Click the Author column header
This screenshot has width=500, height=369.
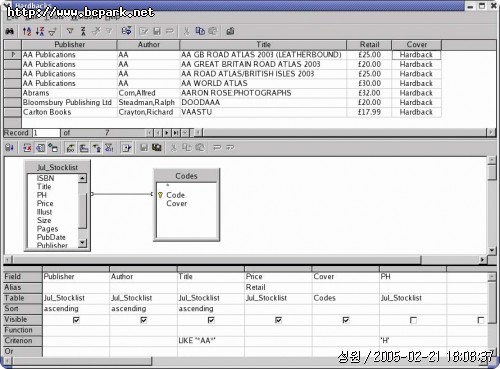148,45
